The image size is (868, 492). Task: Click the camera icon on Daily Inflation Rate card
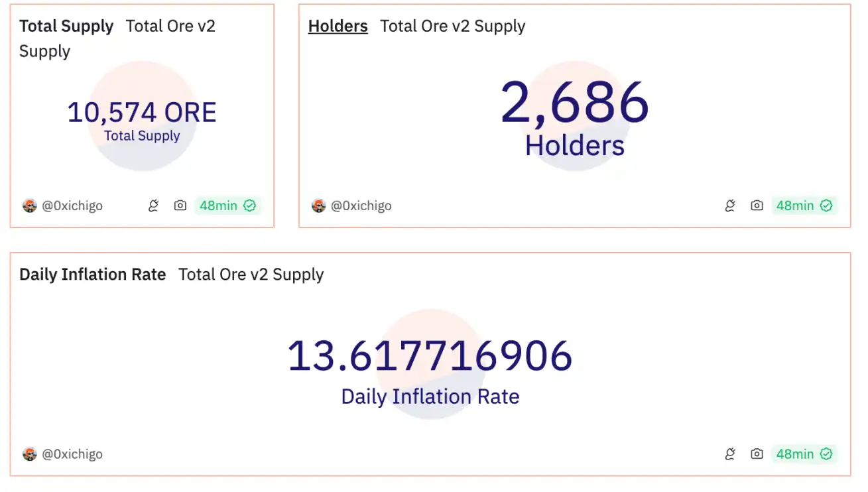coord(757,454)
